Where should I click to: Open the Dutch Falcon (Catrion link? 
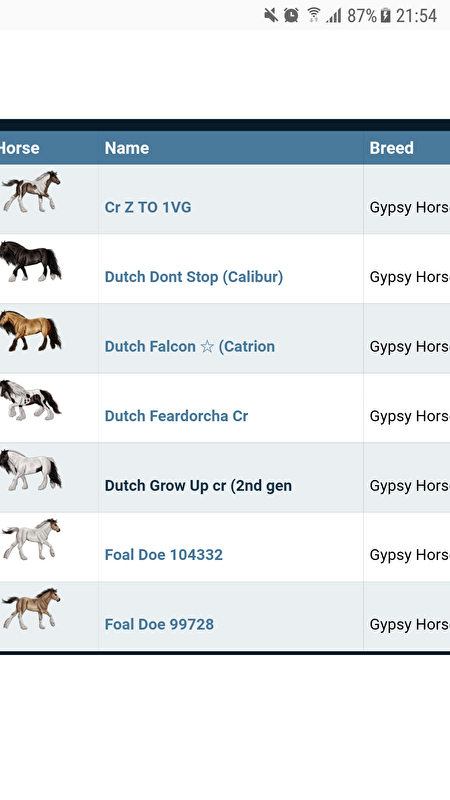(190, 346)
